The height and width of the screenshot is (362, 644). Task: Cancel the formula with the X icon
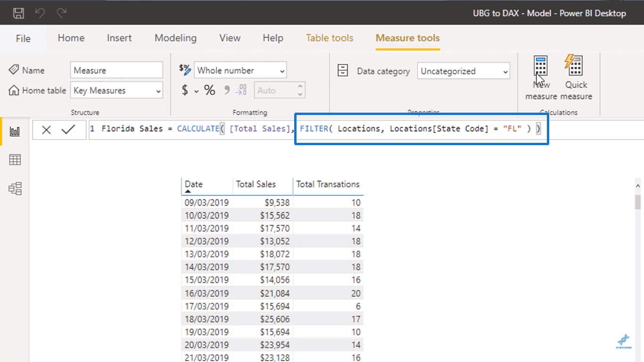[46, 130]
